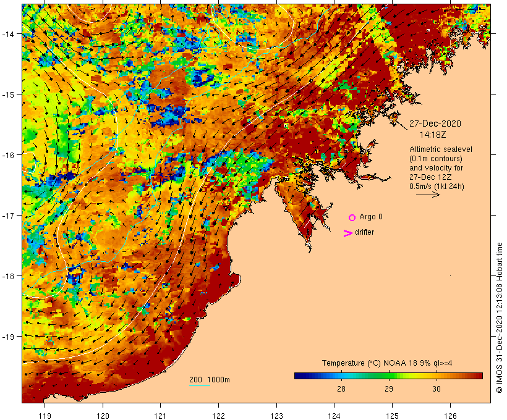Click the '(0.1m contours)' text
Image resolution: width=507 pixels, height=420 pixels.
[x=436, y=159]
